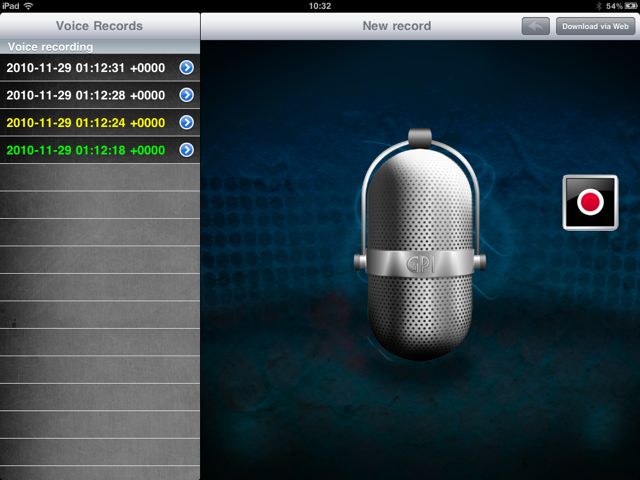Select recording 2010-11-29 01:12:31 +0000
This screenshot has width=640, height=480.
[x=100, y=68]
